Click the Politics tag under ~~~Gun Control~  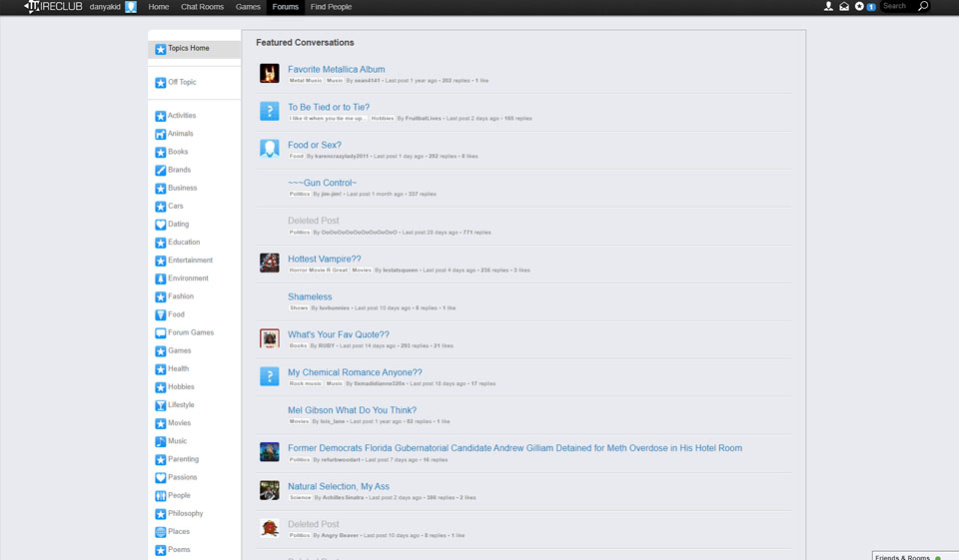click(x=300, y=195)
